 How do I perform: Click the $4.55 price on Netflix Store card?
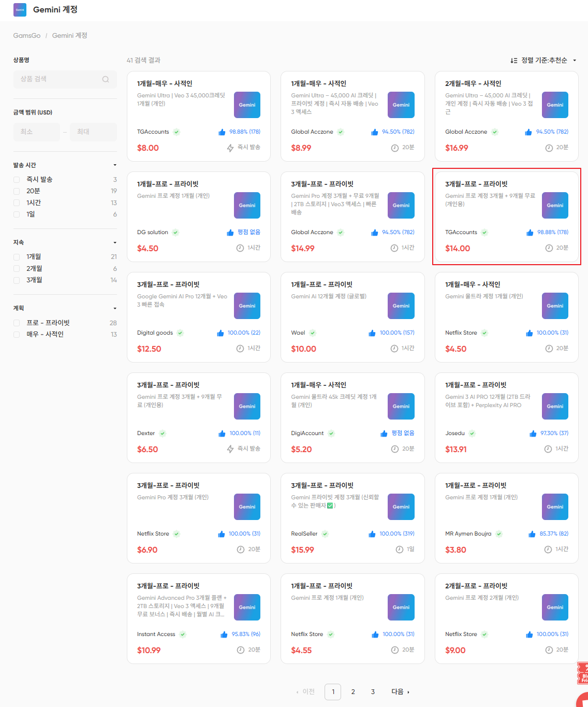pyautogui.click(x=301, y=651)
